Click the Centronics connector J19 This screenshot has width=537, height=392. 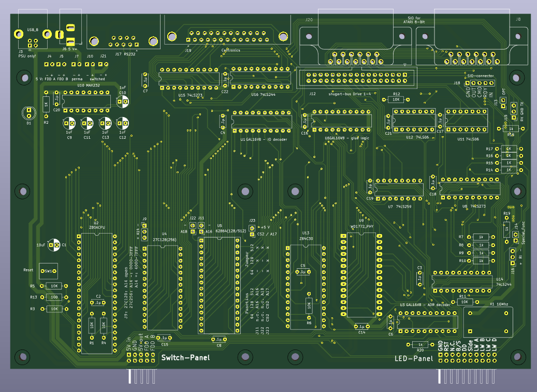pos(226,37)
